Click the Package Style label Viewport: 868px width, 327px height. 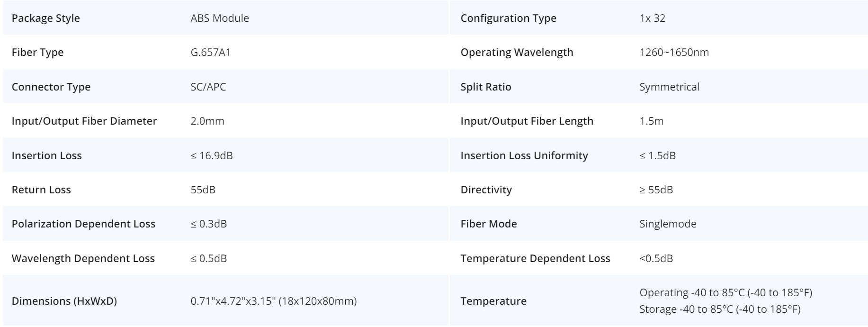[46, 18]
